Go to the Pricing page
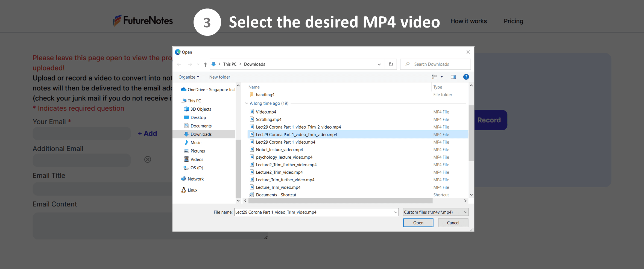 click(x=513, y=21)
